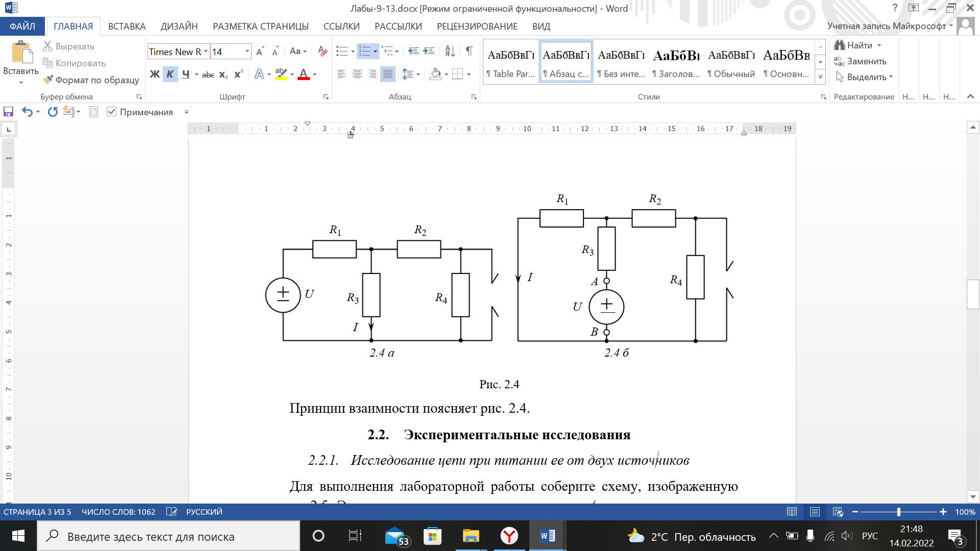Click the line spacing icon
Viewport: 980px width, 551px height.
coord(408,74)
